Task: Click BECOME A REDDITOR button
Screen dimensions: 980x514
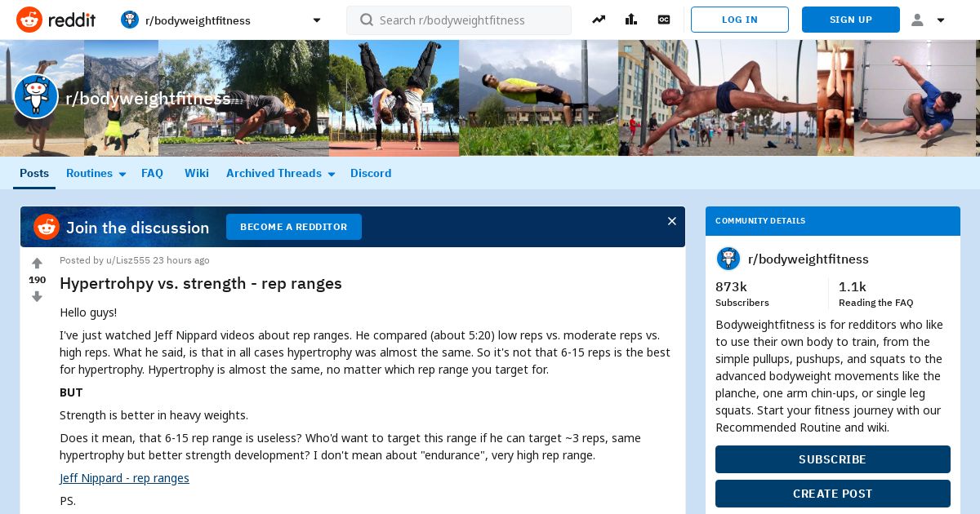Action: pos(294,227)
